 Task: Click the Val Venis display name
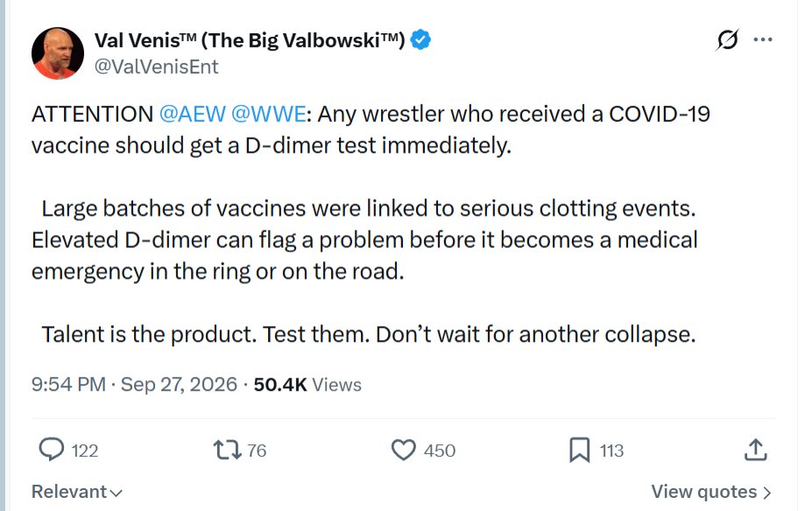[x=250, y=40]
